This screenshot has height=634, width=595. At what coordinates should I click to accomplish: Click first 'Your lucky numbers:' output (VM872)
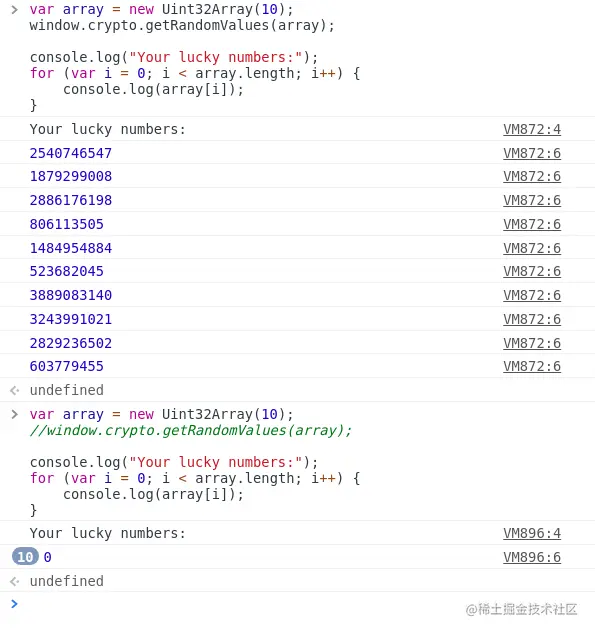(x=108, y=129)
